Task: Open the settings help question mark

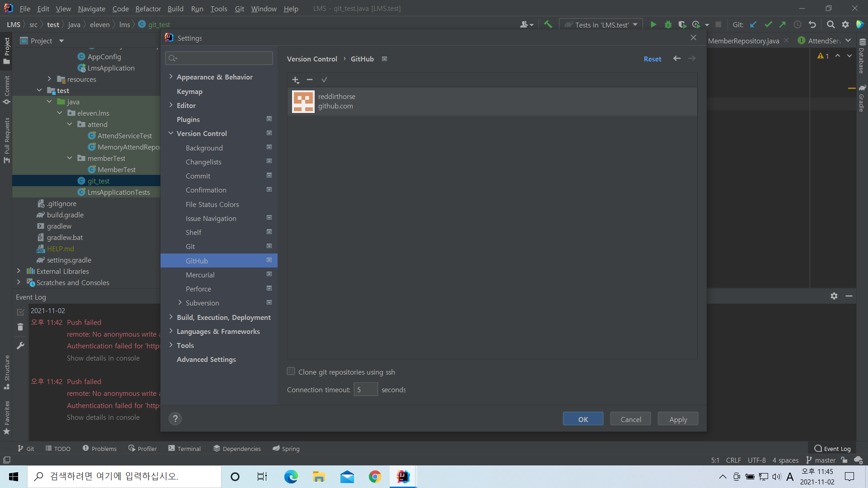Action: [175, 419]
